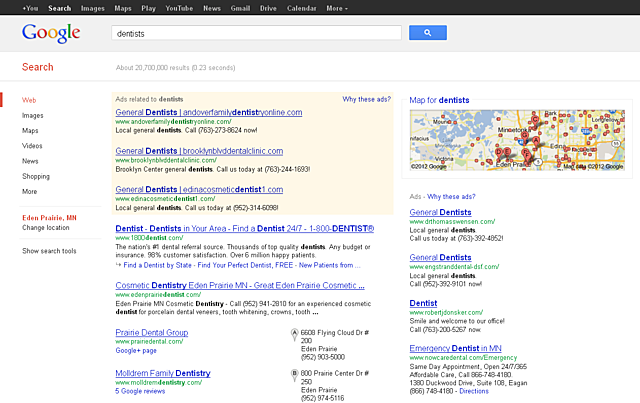Viewport: 640px width, 403px height.
Task: Open the More dropdown in top bar
Action: [x=337, y=8]
